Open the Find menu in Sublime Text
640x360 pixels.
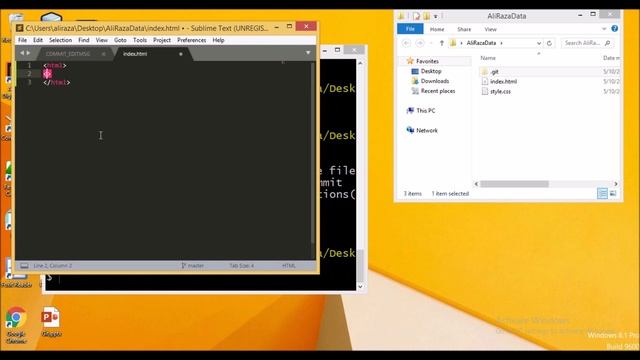click(x=84, y=40)
